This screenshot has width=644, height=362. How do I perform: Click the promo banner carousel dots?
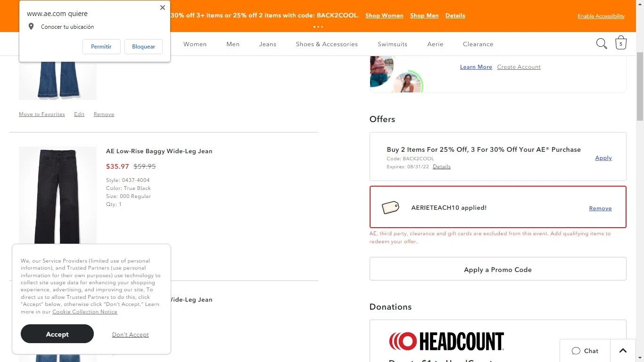click(318, 27)
